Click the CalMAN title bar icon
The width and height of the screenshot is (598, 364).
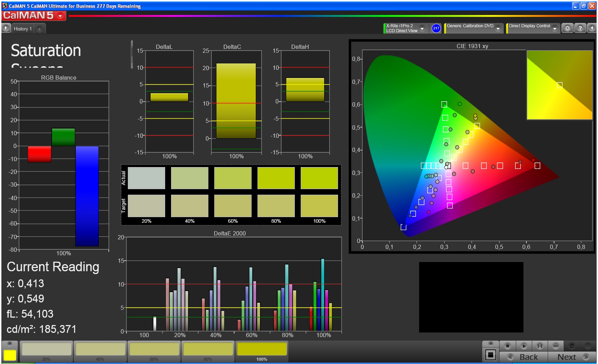click(5, 6)
